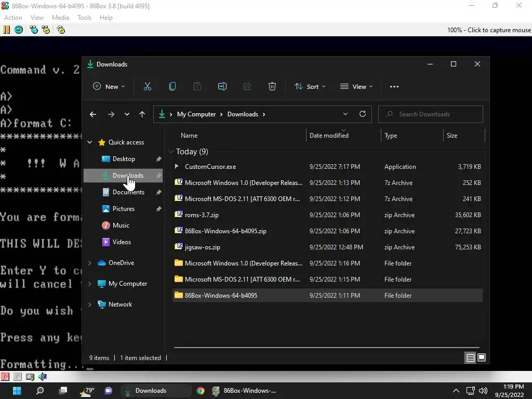This screenshot has width=532, height=399.
Task: Select Desktop in Quick access
Action: click(123, 159)
